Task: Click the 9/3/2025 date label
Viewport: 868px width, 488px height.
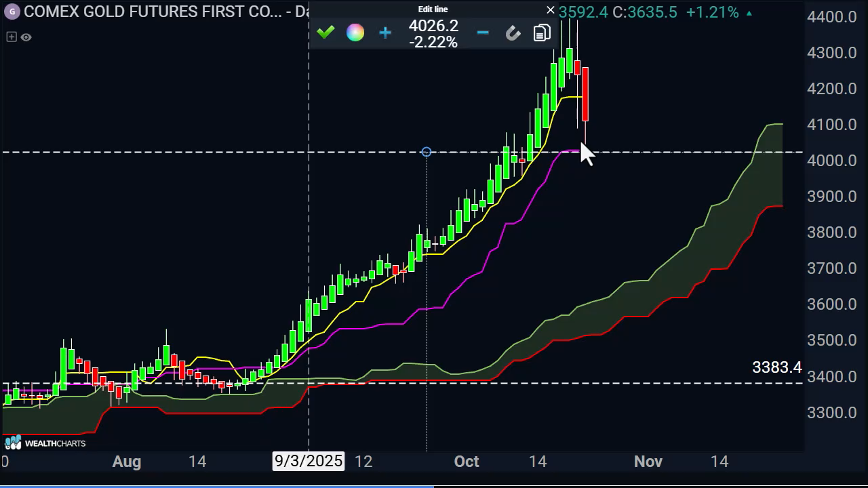Action: pyautogui.click(x=309, y=462)
